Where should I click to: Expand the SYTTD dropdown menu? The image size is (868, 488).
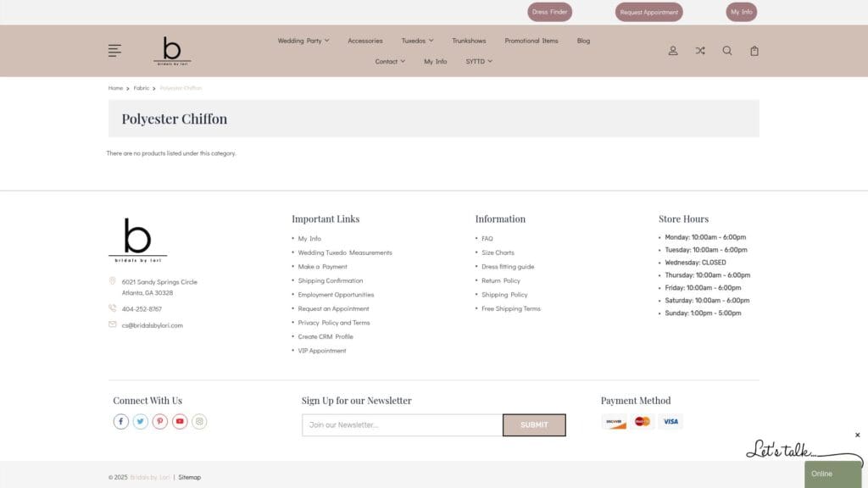(x=478, y=61)
